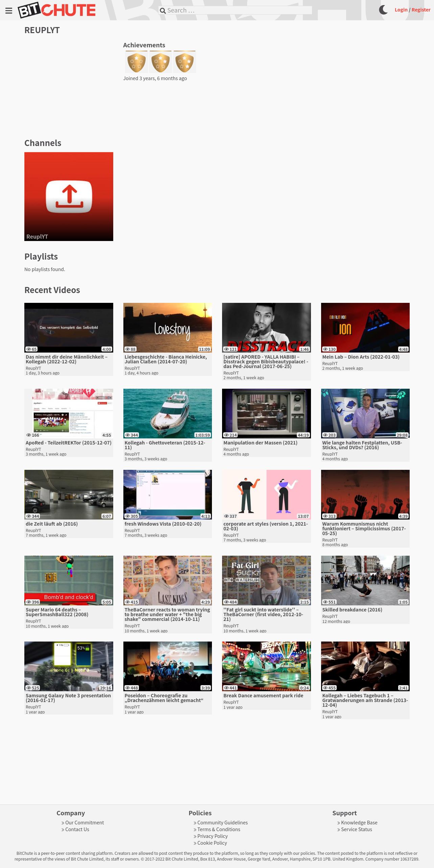434x868 pixels.
Task: Open Poseidon Choreografie video thumbnail
Action: coord(168,666)
